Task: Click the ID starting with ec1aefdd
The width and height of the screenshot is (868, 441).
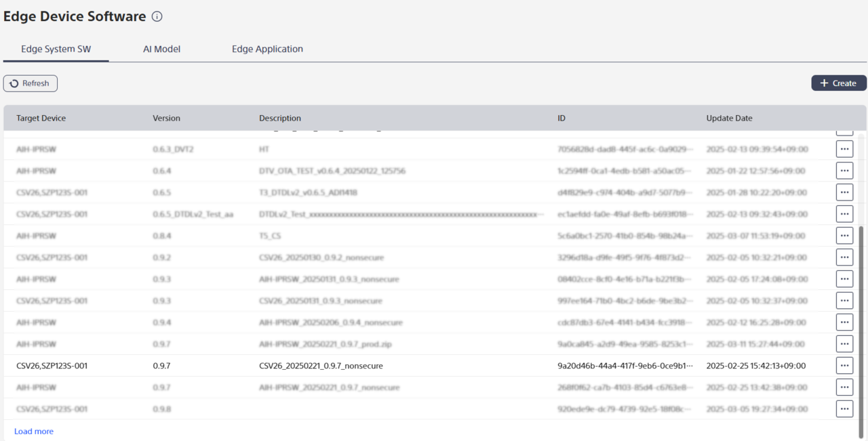Action: (x=625, y=214)
